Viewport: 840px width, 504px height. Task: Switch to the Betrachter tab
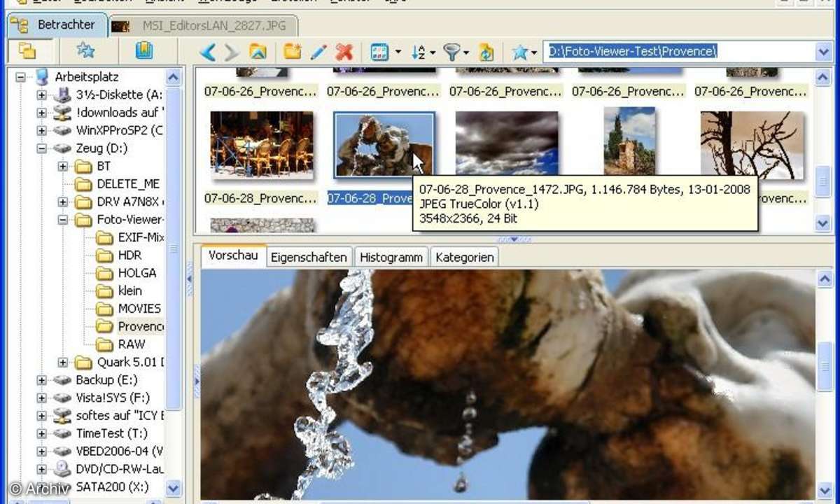(x=59, y=25)
